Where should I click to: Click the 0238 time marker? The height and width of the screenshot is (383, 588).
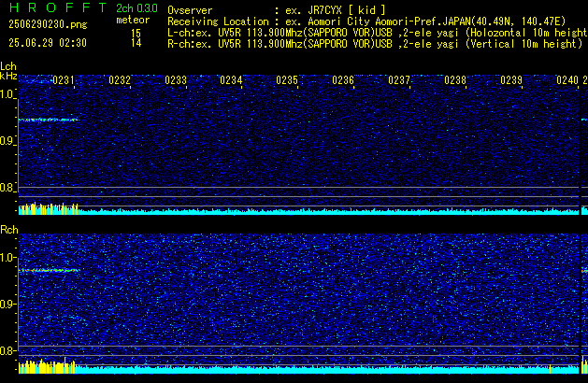click(455, 80)
